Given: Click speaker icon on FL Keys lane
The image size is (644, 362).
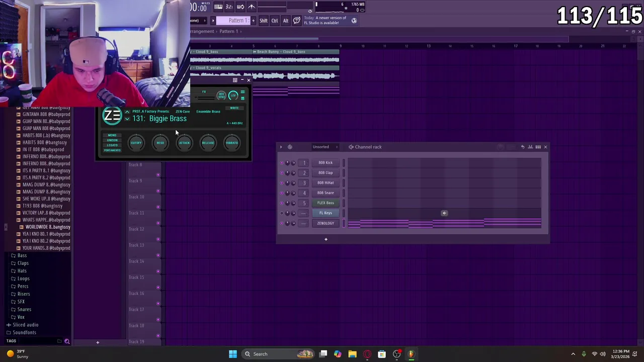Looking at the screenshot, I should click(444, 213).
